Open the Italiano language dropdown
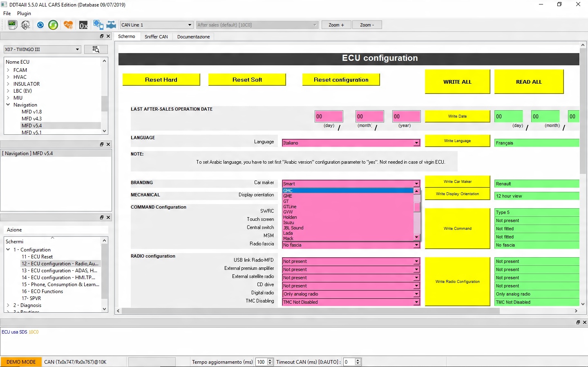The width and height of the screenshot is (588, 367). pyautogui.click(x=351, y=143)
